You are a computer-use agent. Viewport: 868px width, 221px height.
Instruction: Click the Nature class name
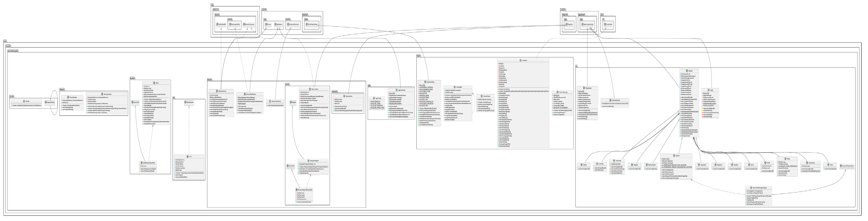coord(585,165)
